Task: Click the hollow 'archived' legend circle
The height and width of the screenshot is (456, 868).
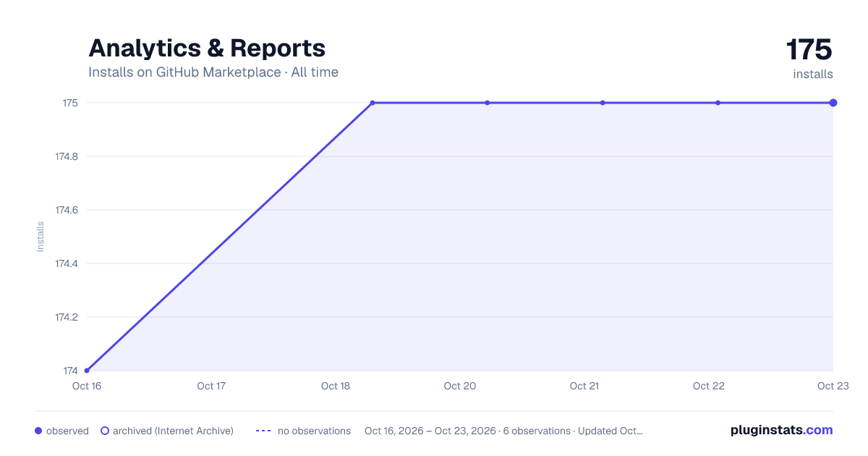Action: tap(104, 431)
